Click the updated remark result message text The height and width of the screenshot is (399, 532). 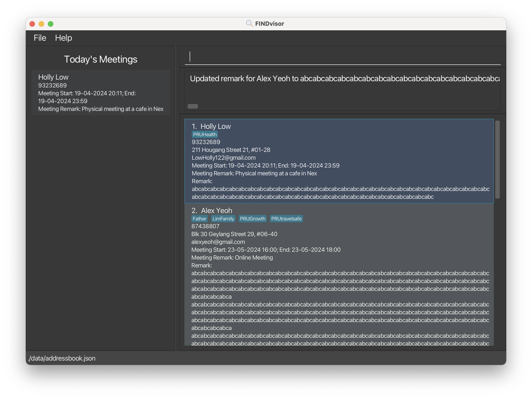tap(344, 78)
